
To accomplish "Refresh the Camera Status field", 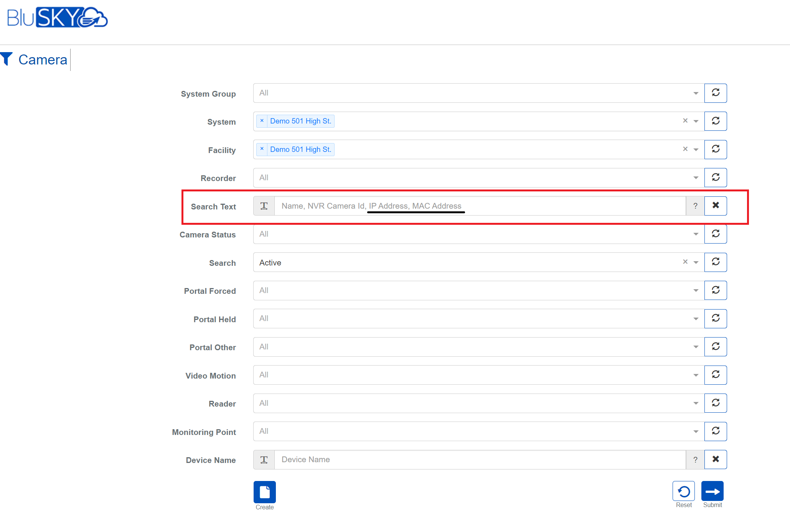I will pyautogui.click(x=715, y=234).
